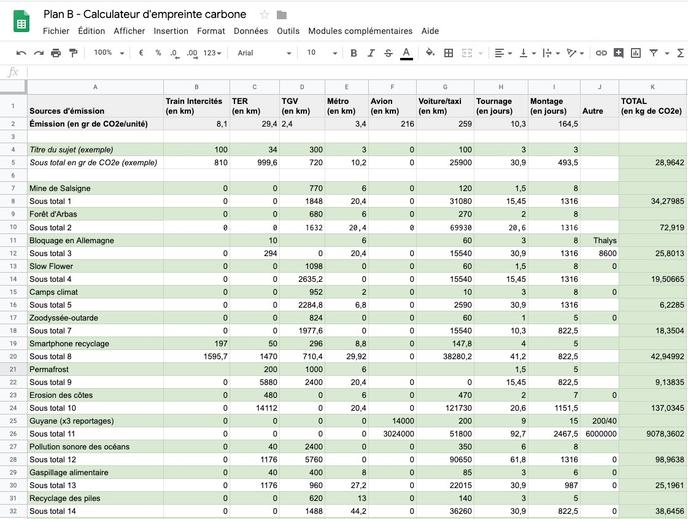Click the Redo arrow

point(39,53)
